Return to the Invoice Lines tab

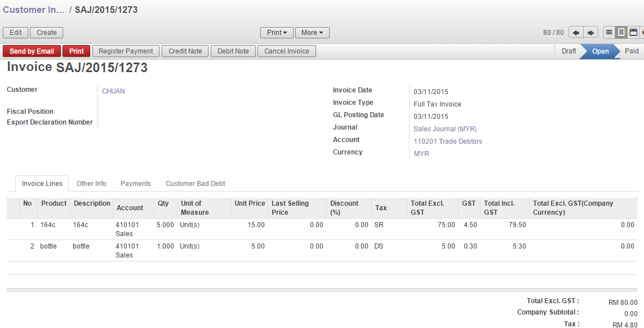(42, 183)
